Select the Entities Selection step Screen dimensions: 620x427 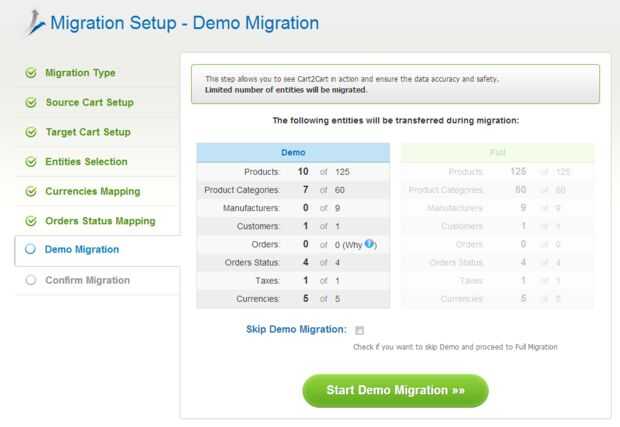coord(86,162)
